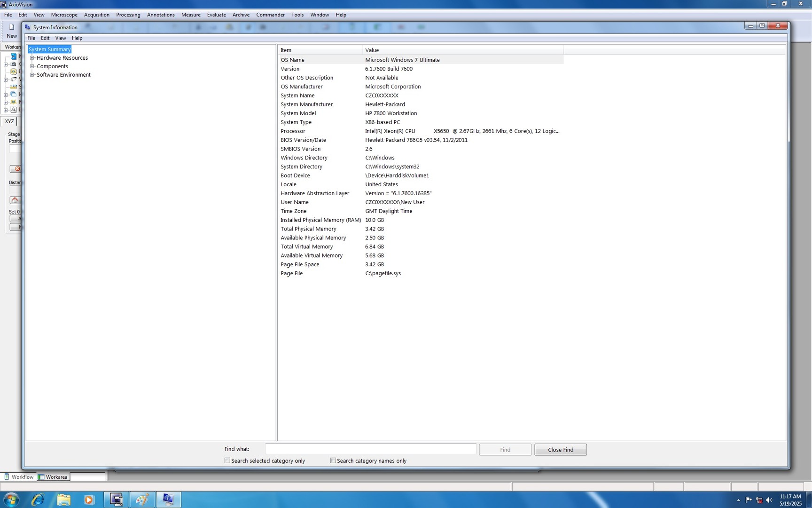Click the New document icon in AxioVision toolbar
The image size is (812, 508).
[x=12, y=27]
